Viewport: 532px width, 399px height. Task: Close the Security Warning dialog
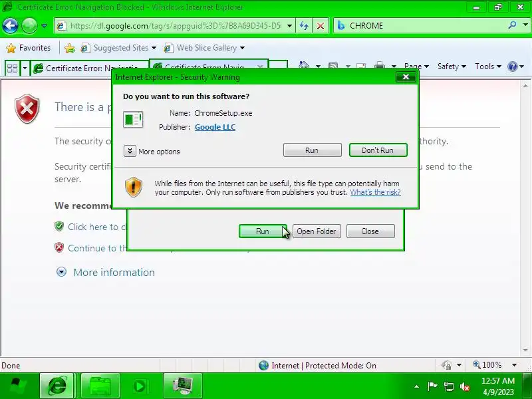406,77
